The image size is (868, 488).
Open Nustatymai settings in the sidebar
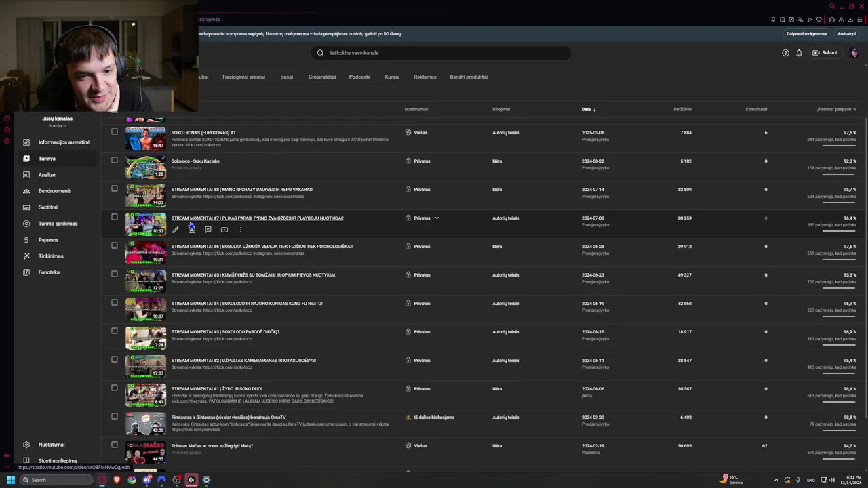57,445
